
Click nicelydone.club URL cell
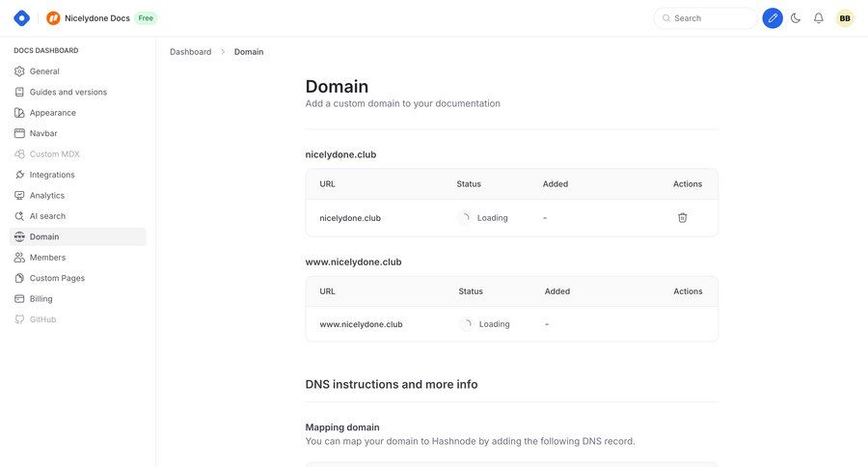350,218
